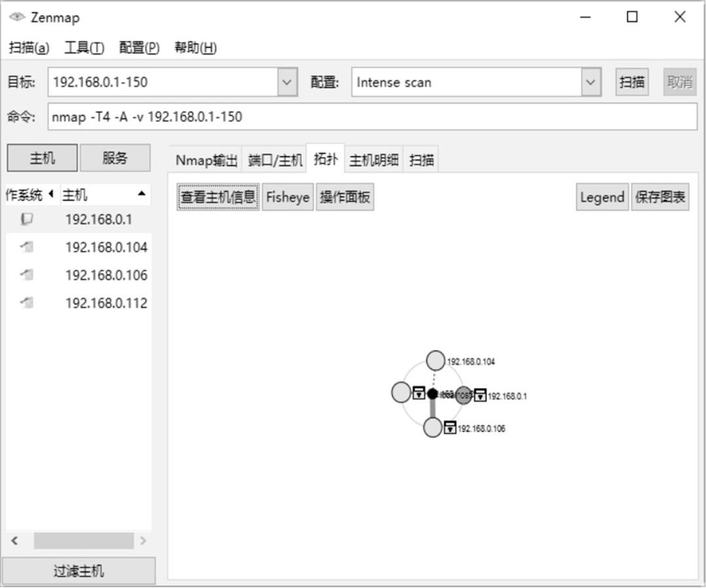Click the filter icon beside 192.168.0.1 label

click(x=480, y=395)
